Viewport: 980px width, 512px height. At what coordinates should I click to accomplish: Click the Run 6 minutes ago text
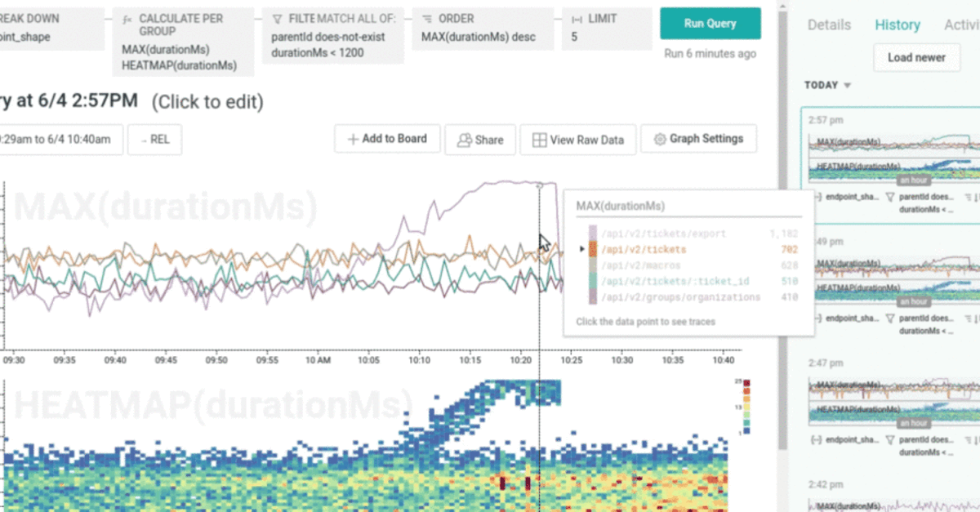click(710, 54)
